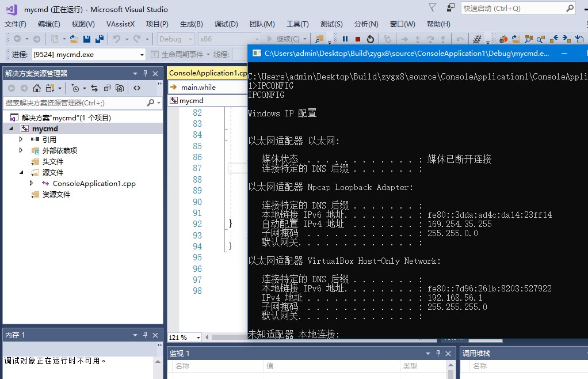Click the Open File folder icon in toolbar
Screen dimensions: 588x379
tap(74, 39)
